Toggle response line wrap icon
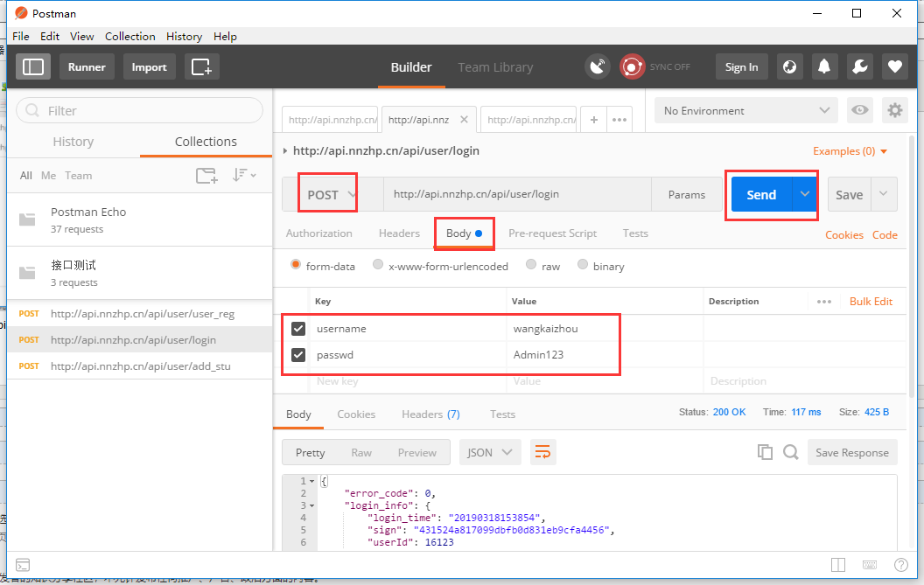The height and width of the screenshot is (585, 924). click(542, 452)
